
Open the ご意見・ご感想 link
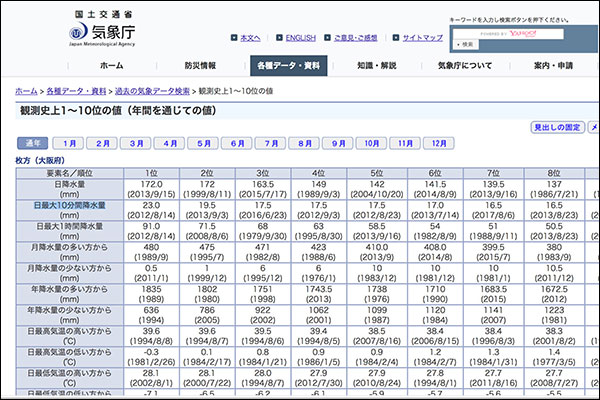(x=355, y=38)
